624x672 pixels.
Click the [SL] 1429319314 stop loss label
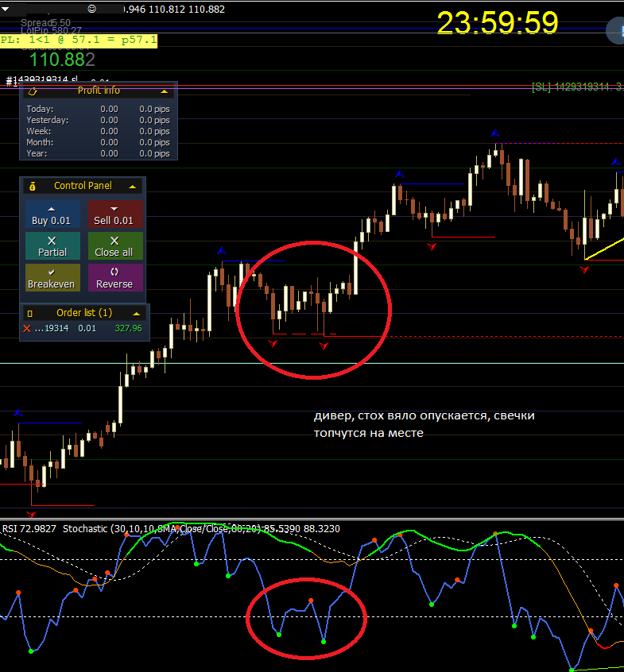point(578,87)
